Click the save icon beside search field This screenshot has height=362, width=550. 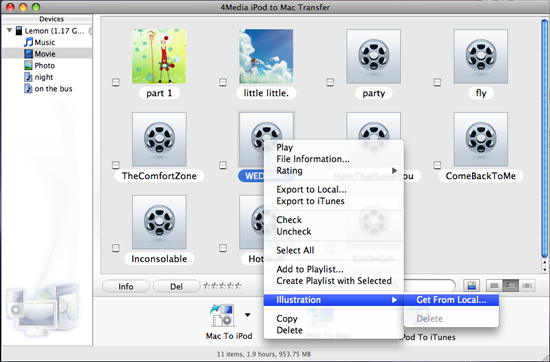coord(471,286)
